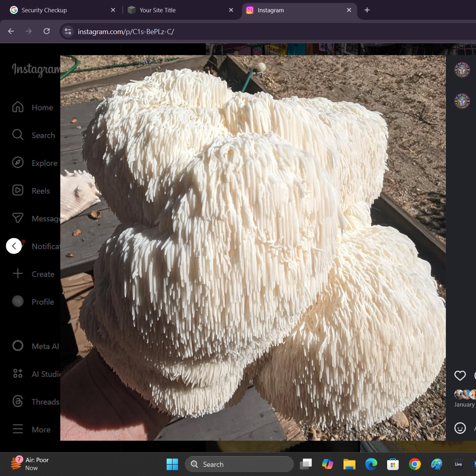The height and width of the screenshot is (476, 476).
Task: Open the Windows Start menu
Action: [172, 464]
